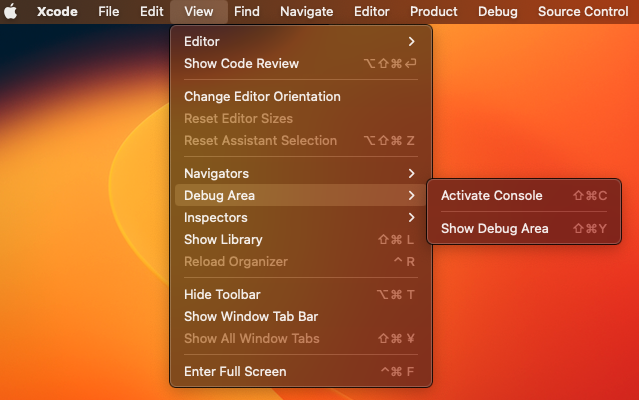639x400 pixels.
Task: Open the Debug menu in the menu bar
Action: tap(498, 11)
